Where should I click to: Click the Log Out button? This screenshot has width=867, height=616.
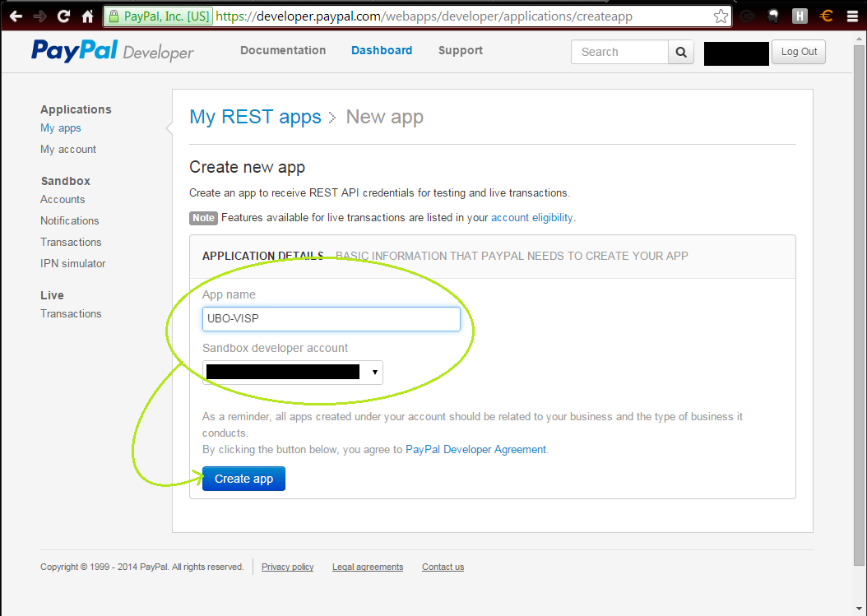[799, 52]
